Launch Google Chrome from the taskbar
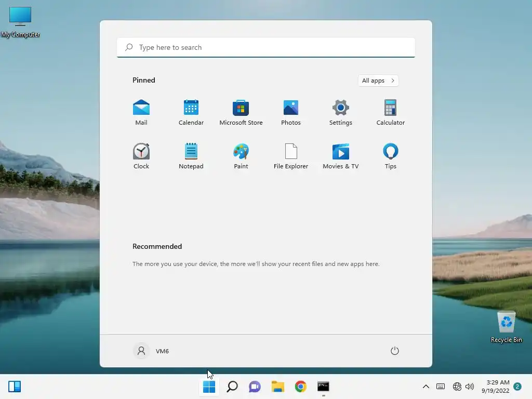The height and width of the screenshot is (399, 532). 300,387
